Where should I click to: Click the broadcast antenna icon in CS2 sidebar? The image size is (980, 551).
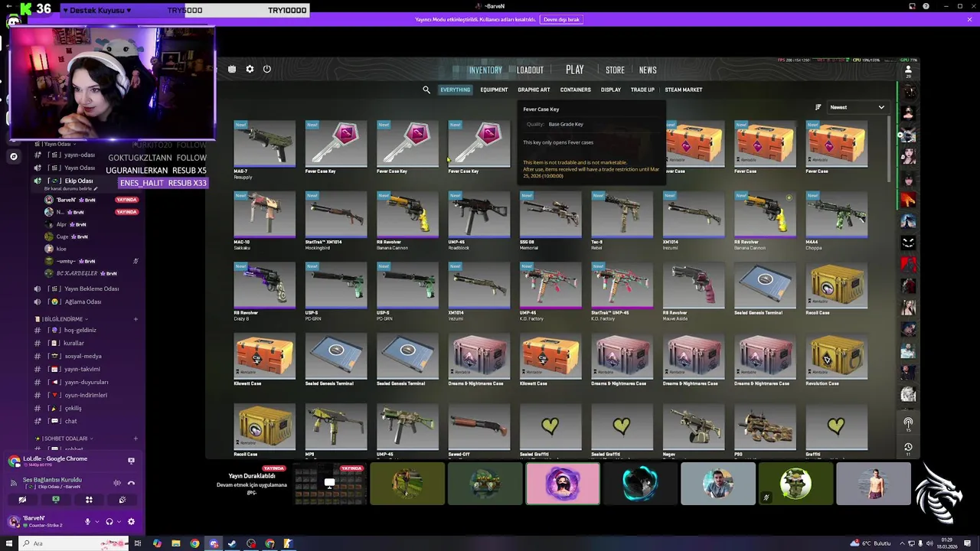click(908, 422)
